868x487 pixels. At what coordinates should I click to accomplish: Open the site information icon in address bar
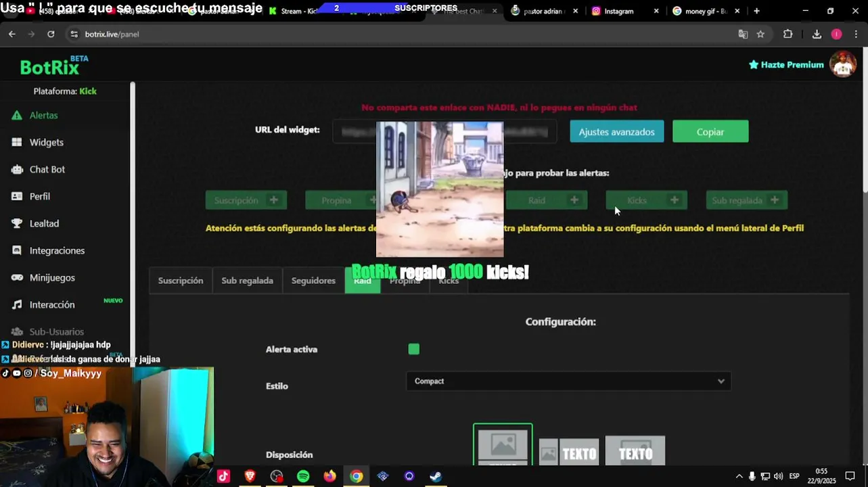pyautogui.click(x=74, y=34)
